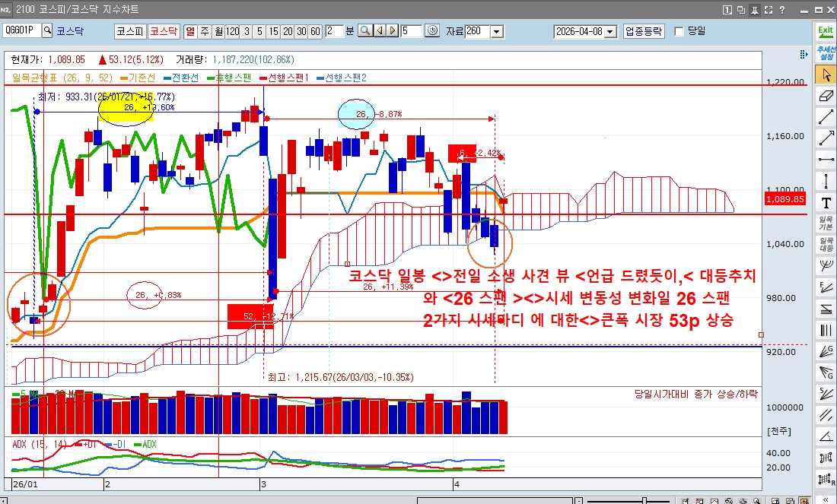Select the 120 minute period button

(232, 31)
